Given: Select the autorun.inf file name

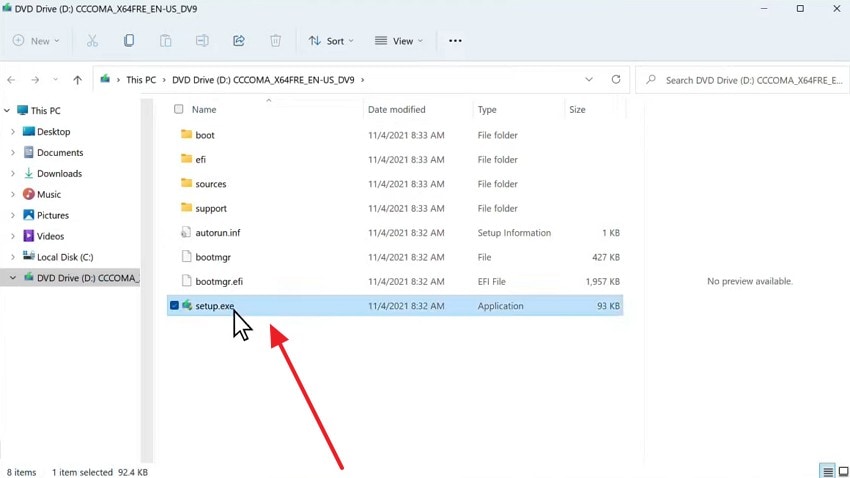Looking at the screenshot, I should tap(217, 232).
